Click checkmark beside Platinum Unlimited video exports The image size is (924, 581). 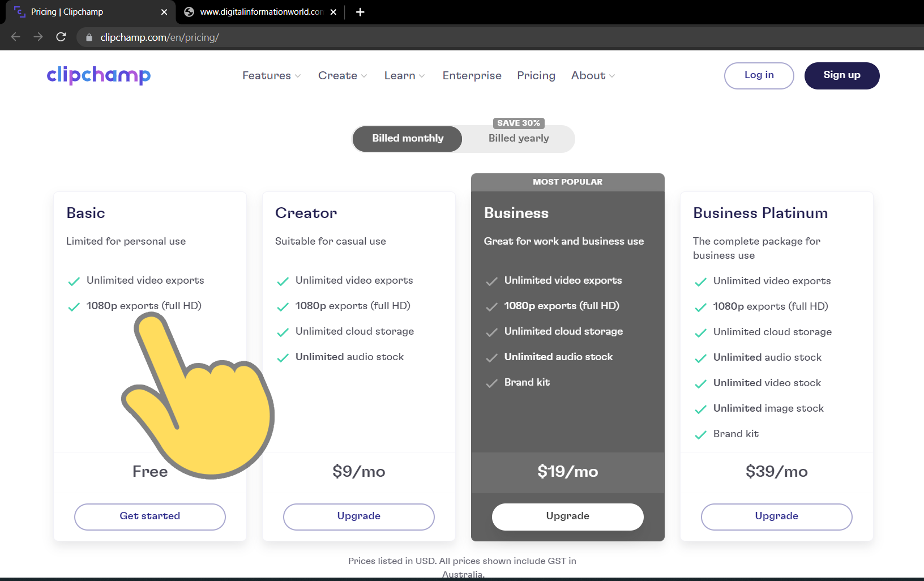click(x=700, y=282)
